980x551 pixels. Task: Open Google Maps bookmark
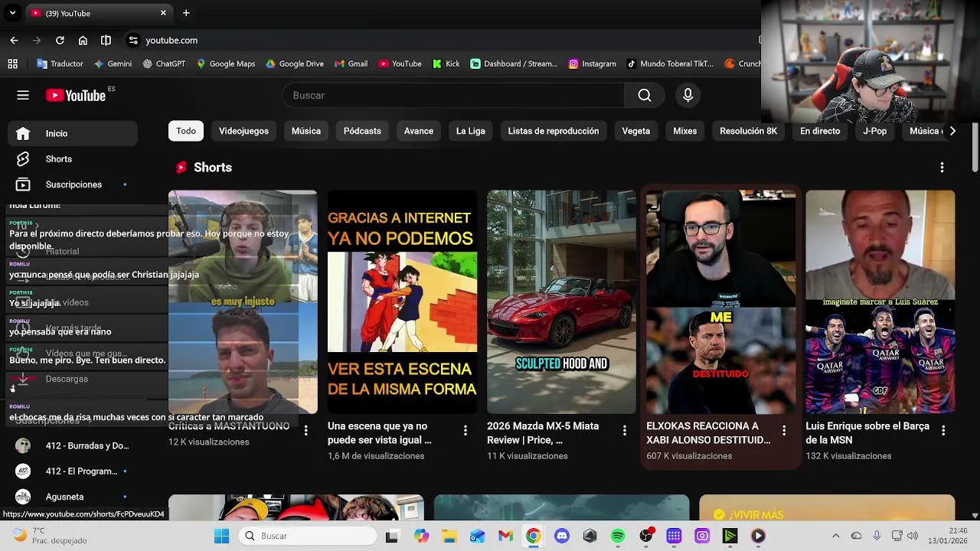(x=226, y=64)
